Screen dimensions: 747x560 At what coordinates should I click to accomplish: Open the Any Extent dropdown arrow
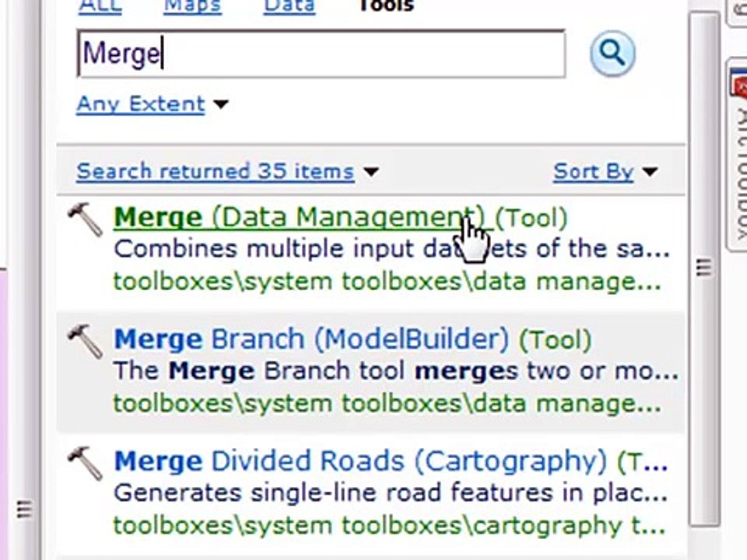220,103
